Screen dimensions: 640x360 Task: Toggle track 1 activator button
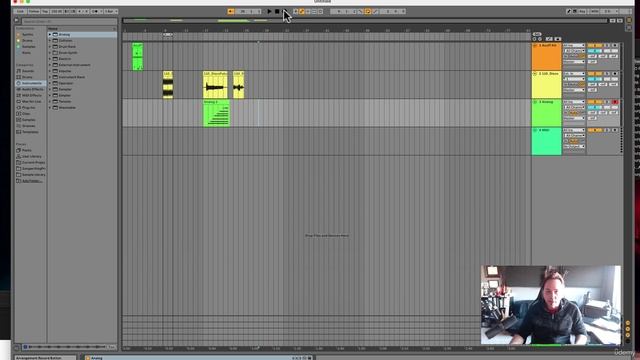pos(595,46)
